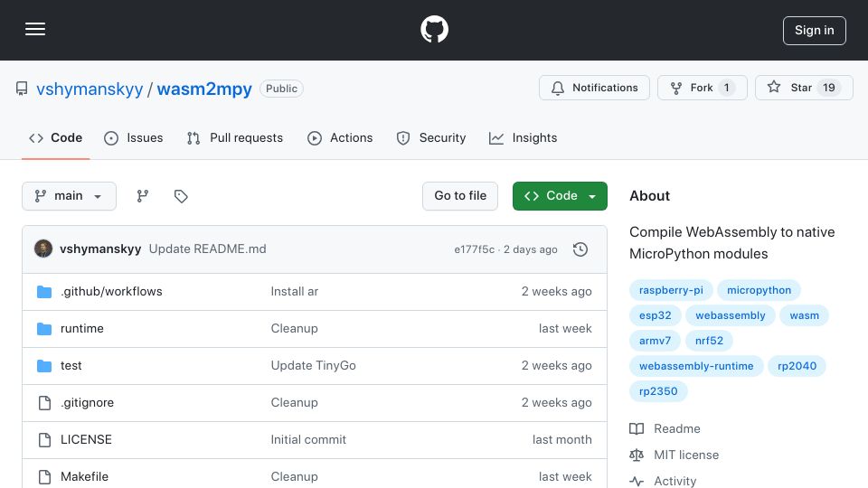Open the main branch selector dropdown
This screenshot has height=488, width=868.
click(x=70, y=196)
